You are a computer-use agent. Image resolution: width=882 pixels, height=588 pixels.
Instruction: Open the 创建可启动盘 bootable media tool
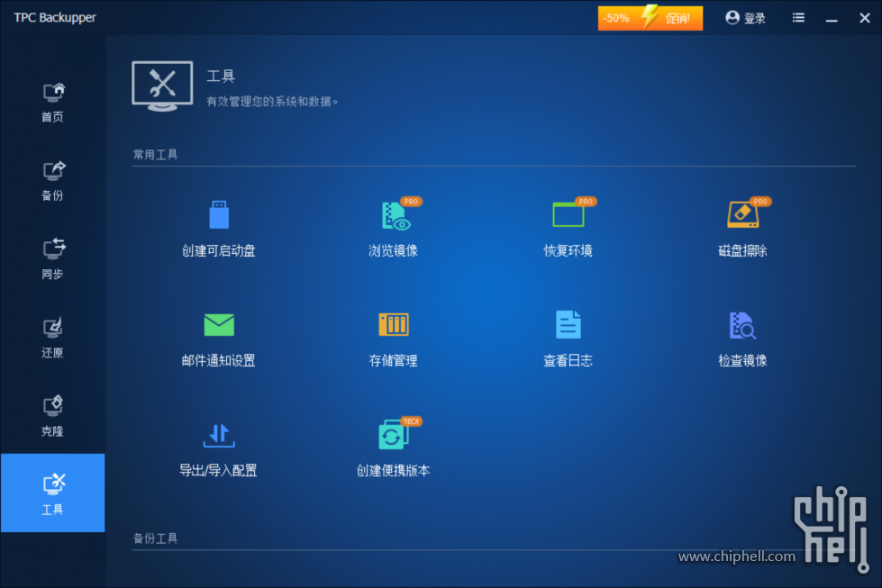(218, 229)
